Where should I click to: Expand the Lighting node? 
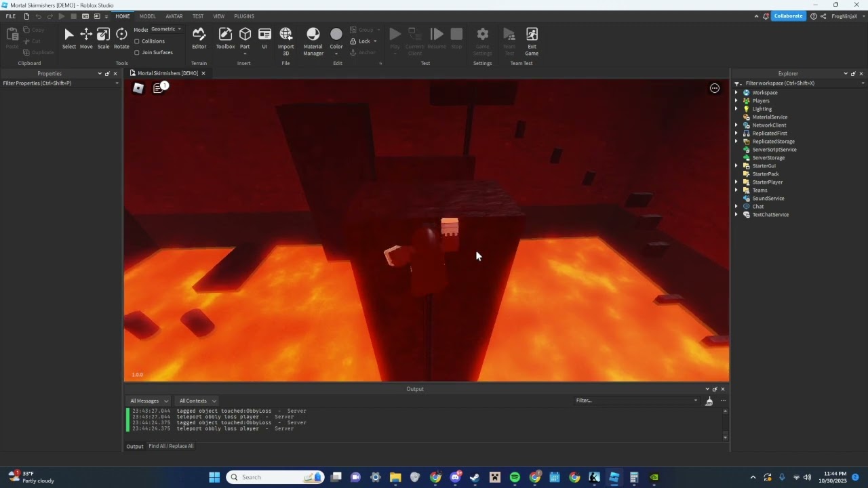coord(736,109)
